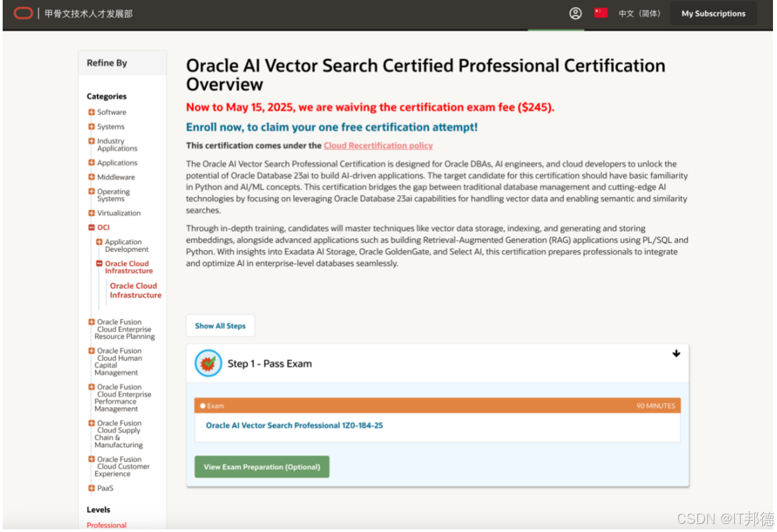Select Operating Systems category label

[114, 195]
